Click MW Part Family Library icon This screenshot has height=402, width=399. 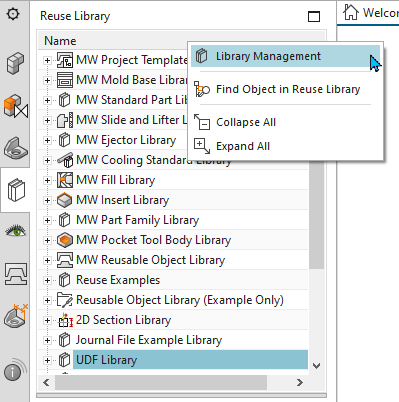point(65,220)
